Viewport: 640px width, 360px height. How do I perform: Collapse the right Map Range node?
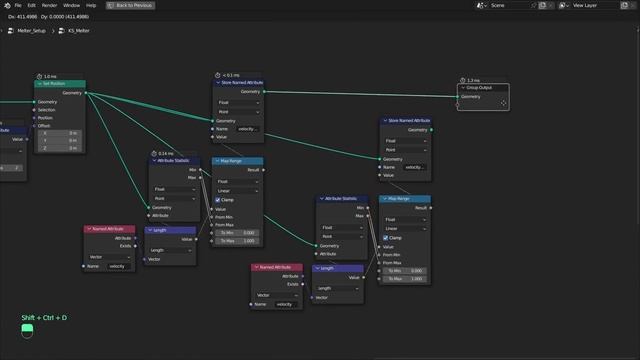(385, 199)
